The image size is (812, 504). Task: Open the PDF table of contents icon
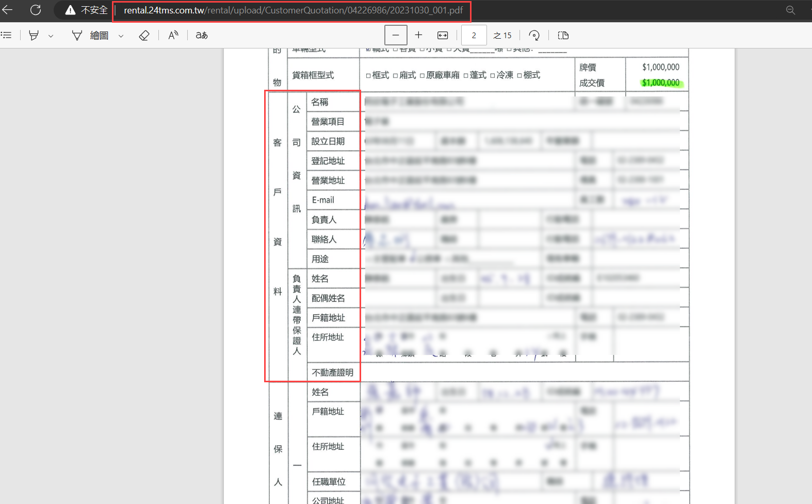[x=6, y=35]
